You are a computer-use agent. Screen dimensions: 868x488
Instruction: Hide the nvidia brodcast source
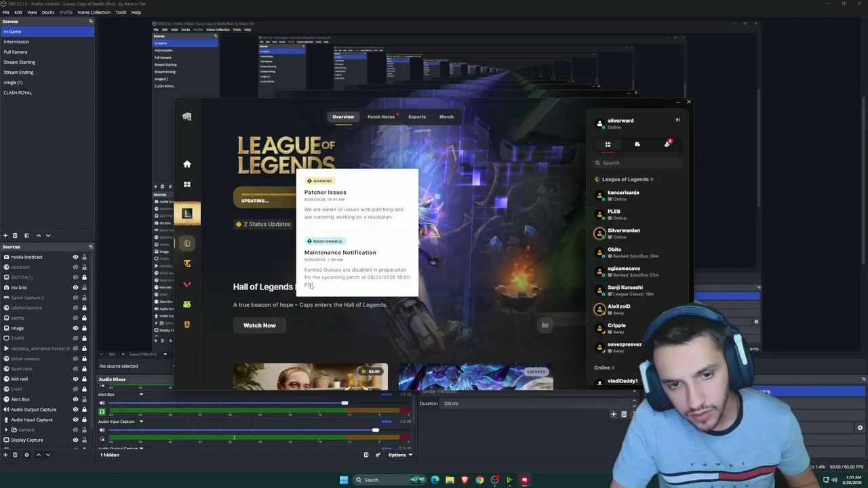(75, 257)
